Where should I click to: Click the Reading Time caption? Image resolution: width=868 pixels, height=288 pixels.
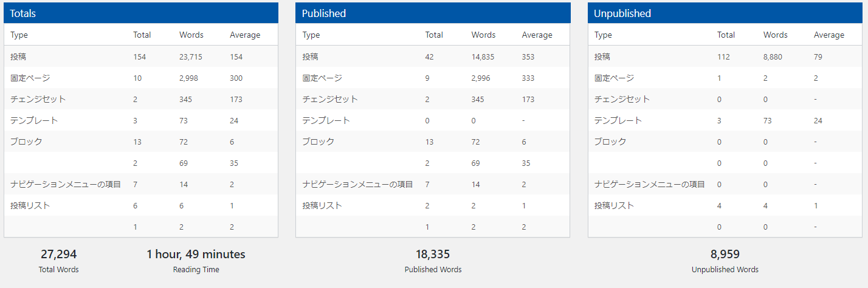[196, 269]
